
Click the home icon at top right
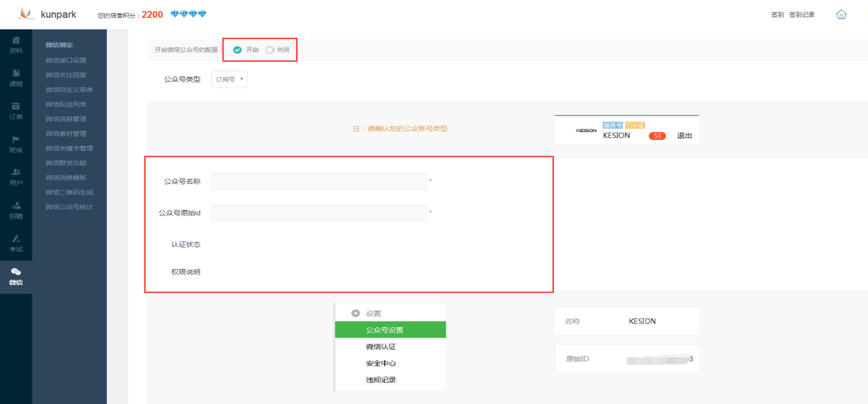click(x=841, y=14)
